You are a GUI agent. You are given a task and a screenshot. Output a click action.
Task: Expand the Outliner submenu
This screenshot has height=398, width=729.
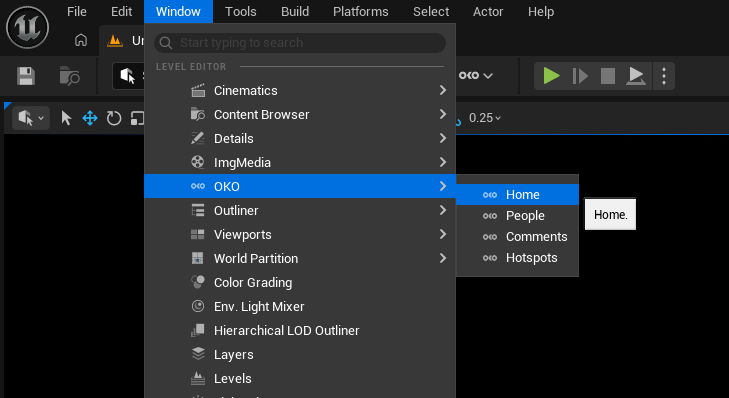pyautogui.click(x=300, y=210)
